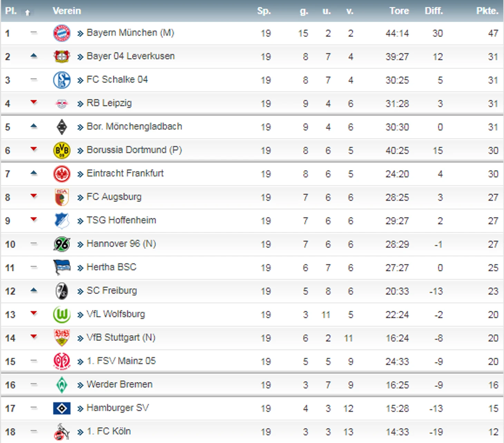Click the Hannover 96 logo

coord(62,244)
